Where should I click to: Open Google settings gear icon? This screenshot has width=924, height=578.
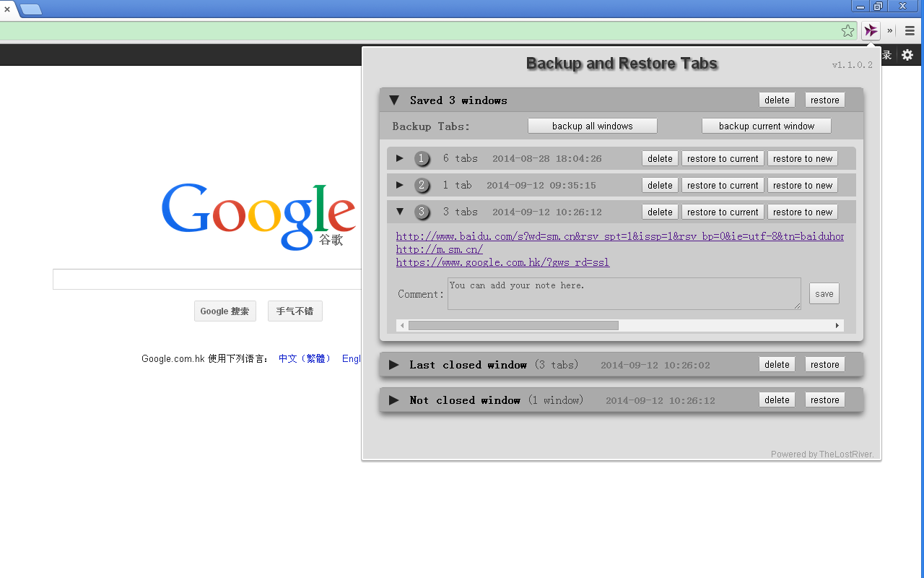907,55
